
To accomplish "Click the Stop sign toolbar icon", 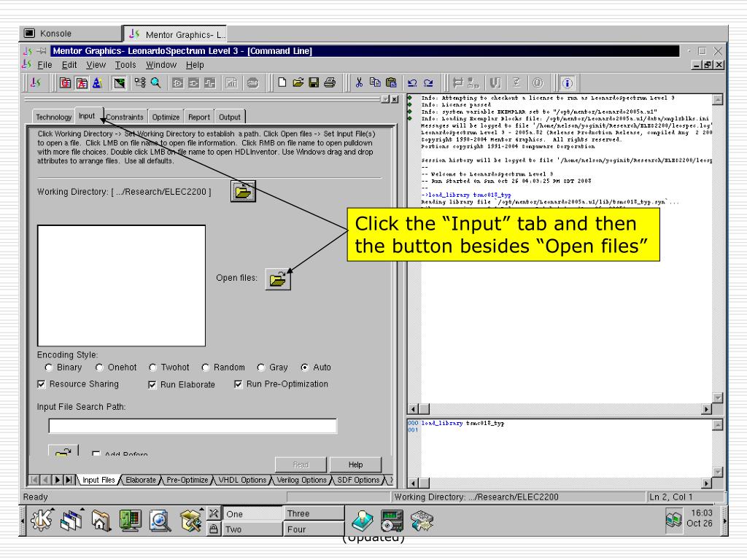I will (x=252, y=83).
